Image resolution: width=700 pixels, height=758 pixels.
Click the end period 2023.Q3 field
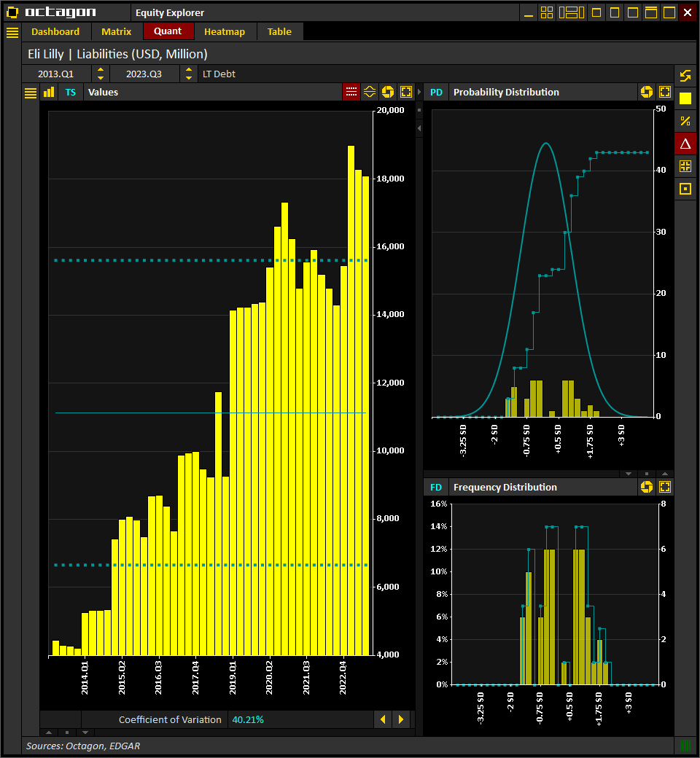coord(144,74)
